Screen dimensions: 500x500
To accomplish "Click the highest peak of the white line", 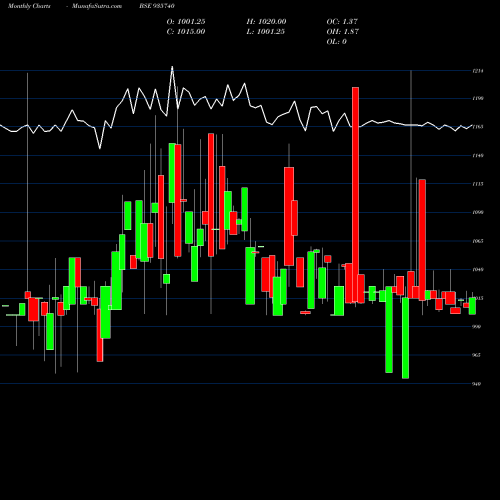I will tap(172, 67).
